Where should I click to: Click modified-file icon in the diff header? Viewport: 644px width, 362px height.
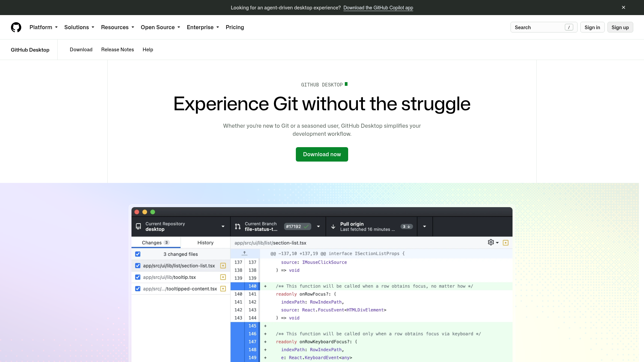pos(506,243)
